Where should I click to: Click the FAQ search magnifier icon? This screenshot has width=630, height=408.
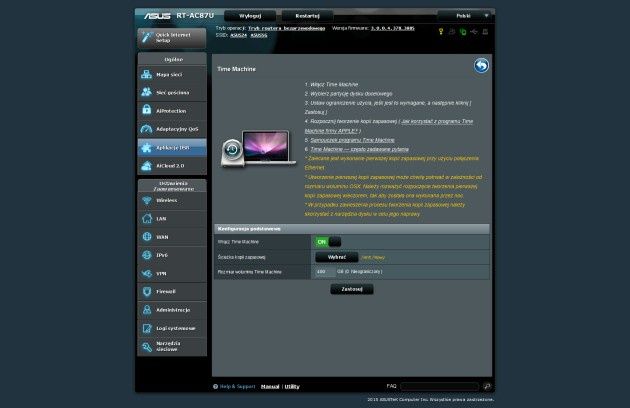coord(487,386)
